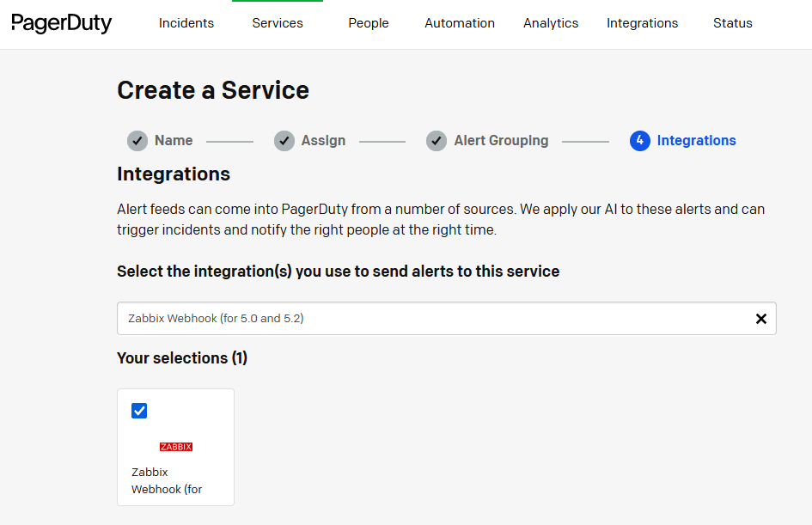Open Integrations in the top navigation
The width and height of the screenshot is (812, 525).
[642, 23]
